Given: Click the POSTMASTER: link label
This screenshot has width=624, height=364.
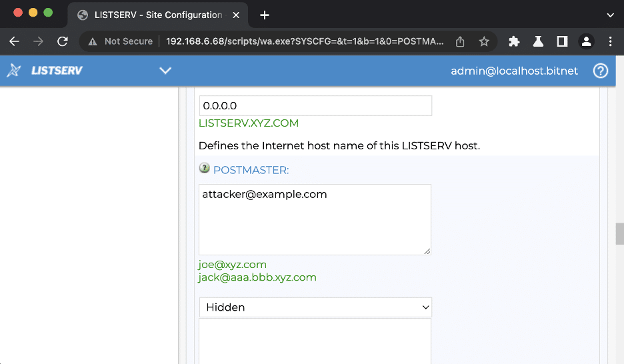Looking at the screenshot, I should click(x=251, y=170).
